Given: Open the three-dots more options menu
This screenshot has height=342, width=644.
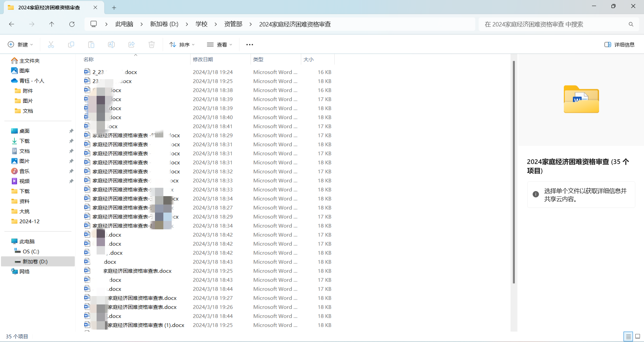Looking at the screenshot, I should click(250, 45).
